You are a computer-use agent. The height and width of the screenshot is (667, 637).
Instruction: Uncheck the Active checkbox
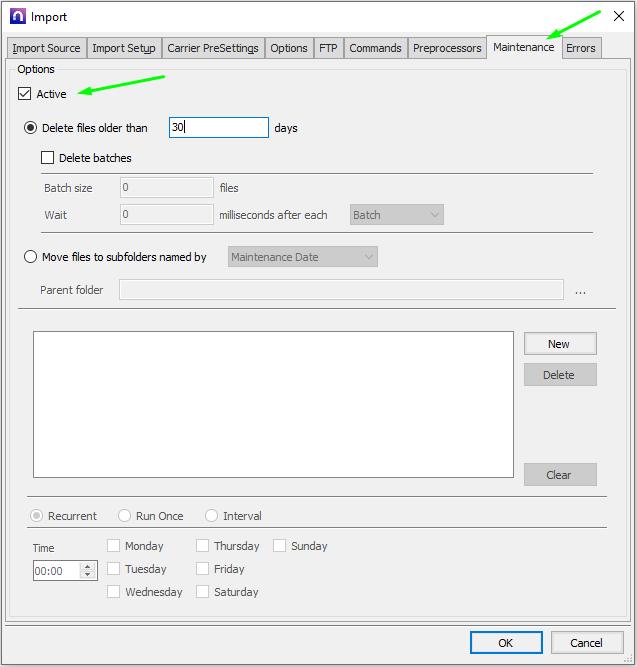[25, 94]
